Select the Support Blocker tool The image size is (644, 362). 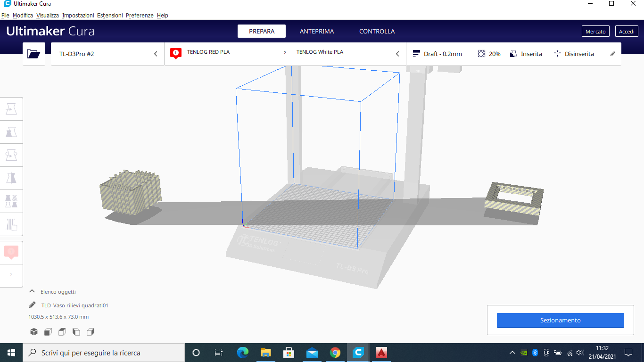click(11, 224)
